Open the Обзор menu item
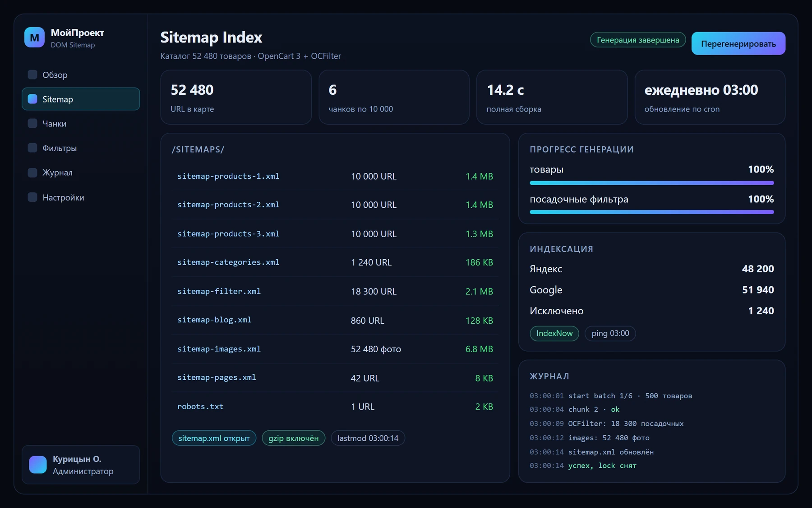The width and height of the screenshot is (812, 508). click(81, 75)
